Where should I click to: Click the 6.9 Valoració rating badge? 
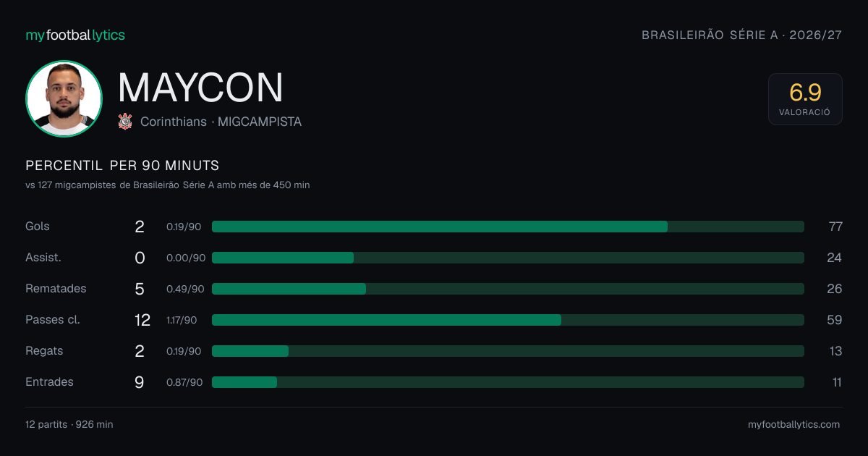pos(805,99)
